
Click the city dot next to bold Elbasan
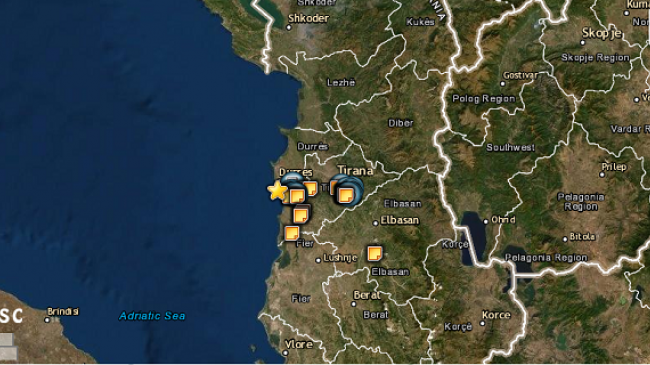[x=375, y=223]
